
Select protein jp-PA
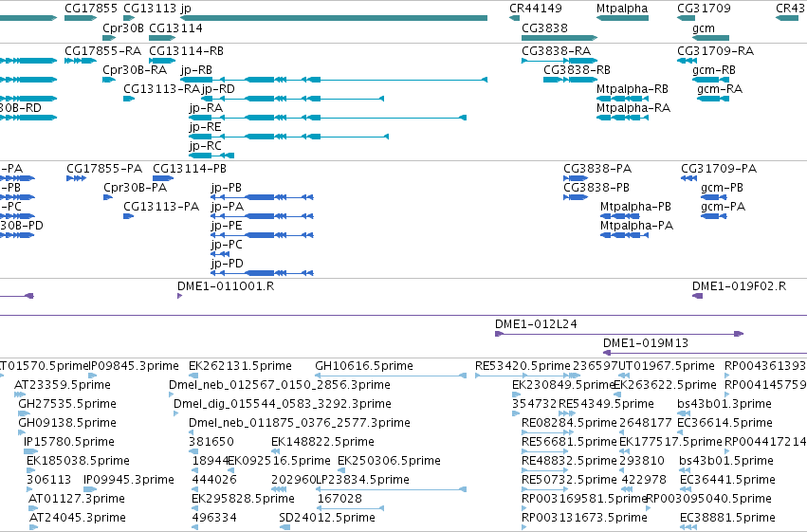[x=262, y=216]
